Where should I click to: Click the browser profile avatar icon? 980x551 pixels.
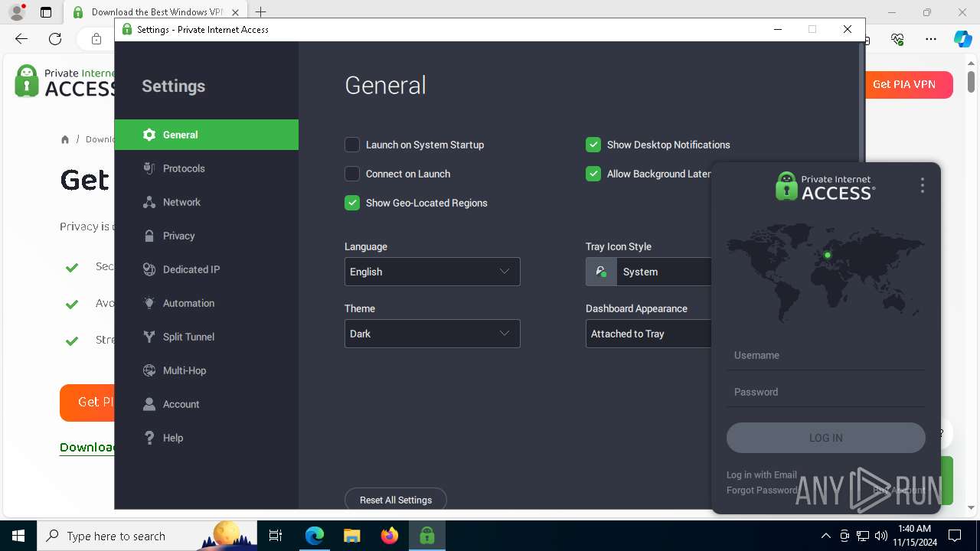[x=16, y=12]
